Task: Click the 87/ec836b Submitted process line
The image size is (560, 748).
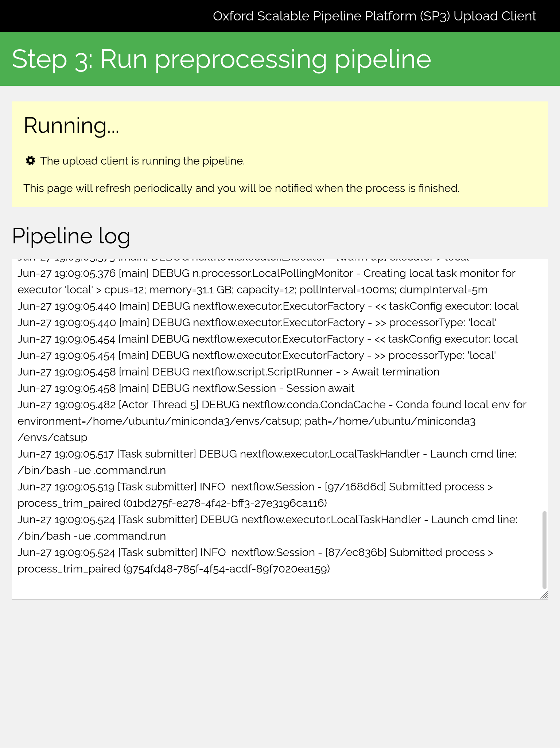Action: point(255,560)
